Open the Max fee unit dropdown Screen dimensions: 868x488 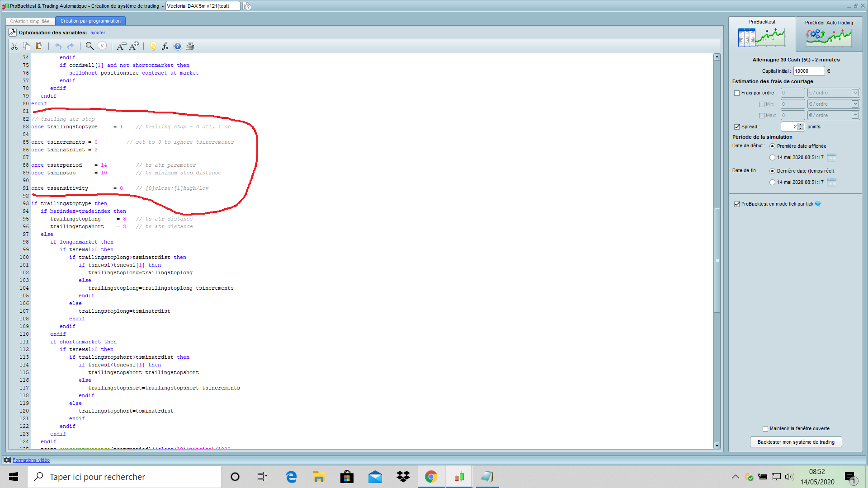855,115
